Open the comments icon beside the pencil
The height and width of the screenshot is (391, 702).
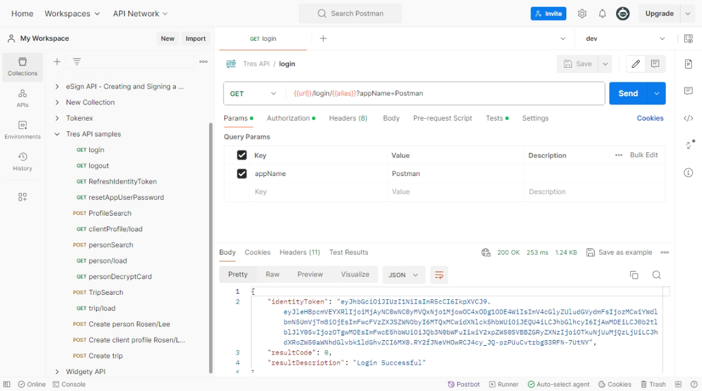pos(655,64)
